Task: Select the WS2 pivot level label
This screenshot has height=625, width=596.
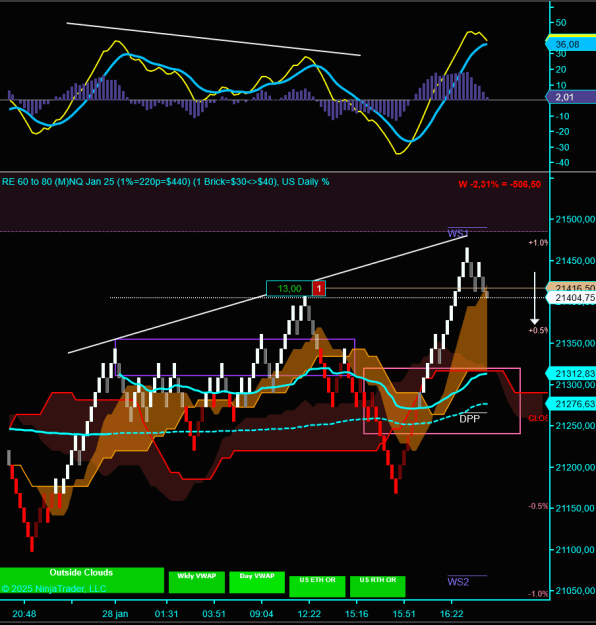Action: pos(458,582)
